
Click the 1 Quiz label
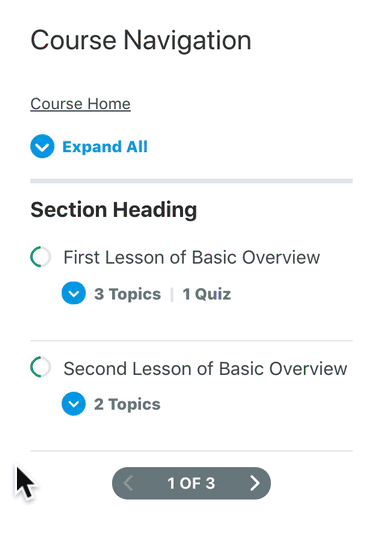click(207, 294)
